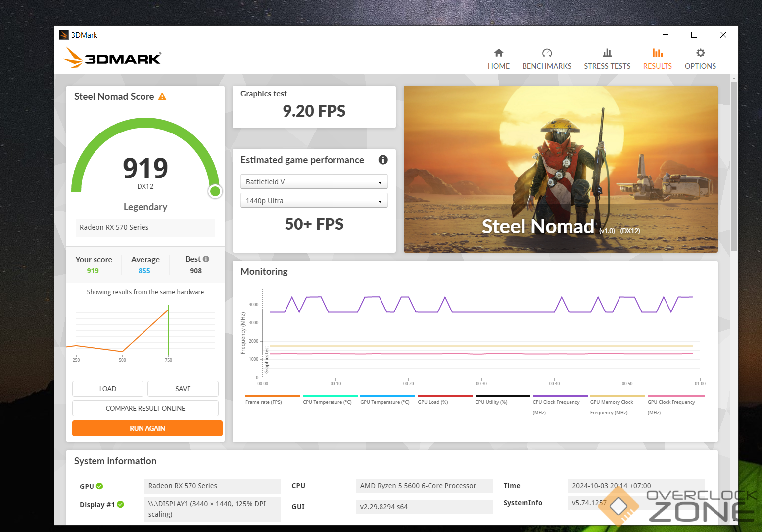
Task: Click the RUN AGAIN button
Action: 147,428
